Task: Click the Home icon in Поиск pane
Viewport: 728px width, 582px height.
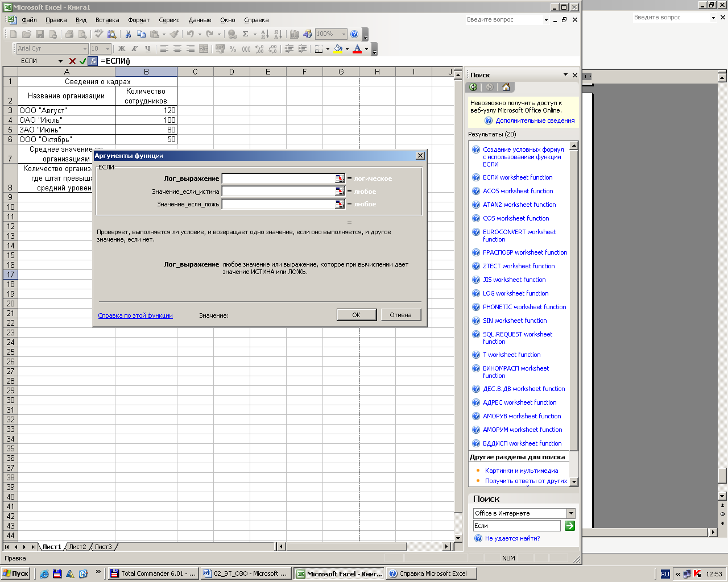Action: click(x=506, y=87)
